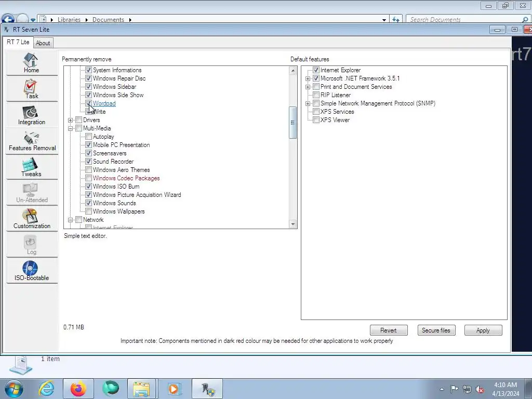This screenshot has height=399, width=532.
Task: Open the Home section in sidebar
Action: pos(32,63)
